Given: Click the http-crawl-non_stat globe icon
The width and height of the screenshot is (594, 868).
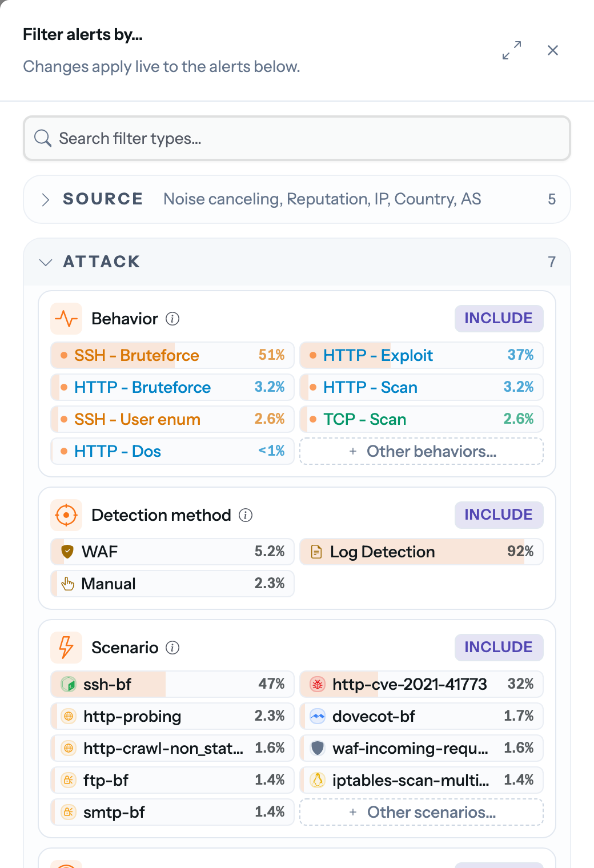Looking at the screenshot, I should tap(69, 748).
